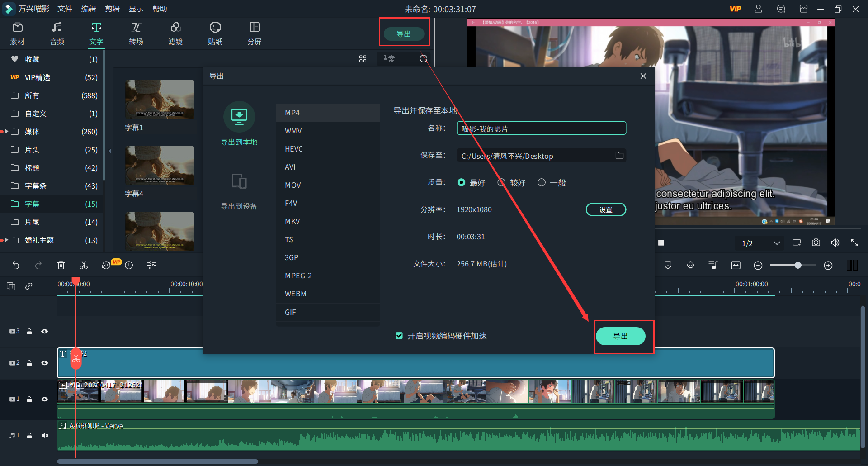The height and width of the screenshot is (466, 868).
Task: Zoom out the timeline with minus icon
Action: pyautogui.click(x=758, y=266)
